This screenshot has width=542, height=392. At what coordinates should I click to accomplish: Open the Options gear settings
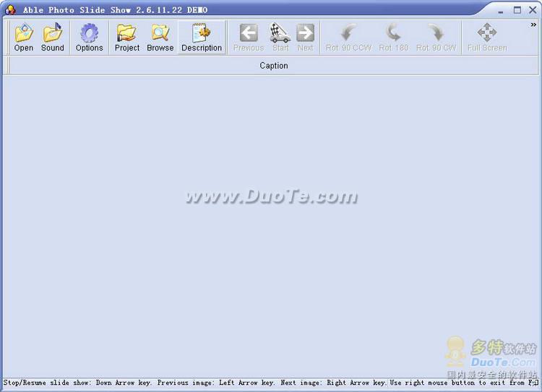(89, 38)
